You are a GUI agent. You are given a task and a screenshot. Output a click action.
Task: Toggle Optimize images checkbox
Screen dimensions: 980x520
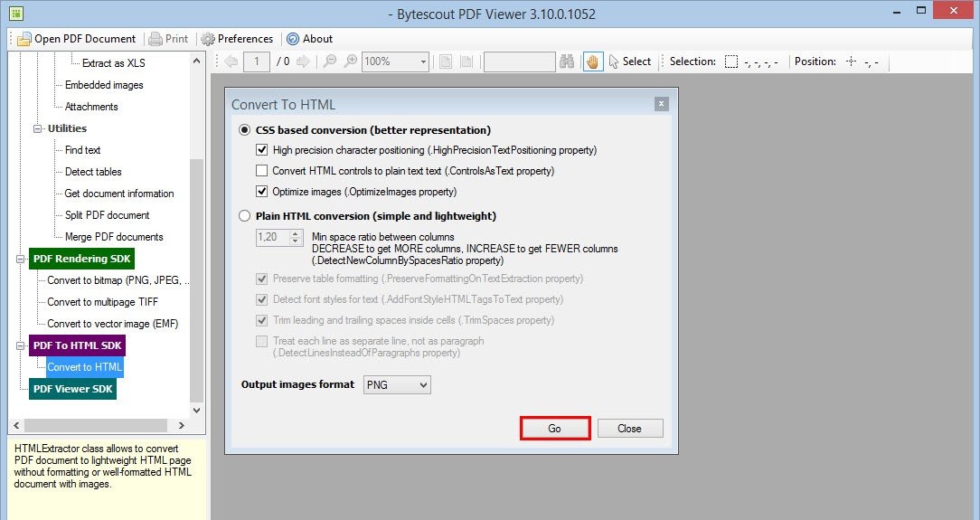point(262,191)
